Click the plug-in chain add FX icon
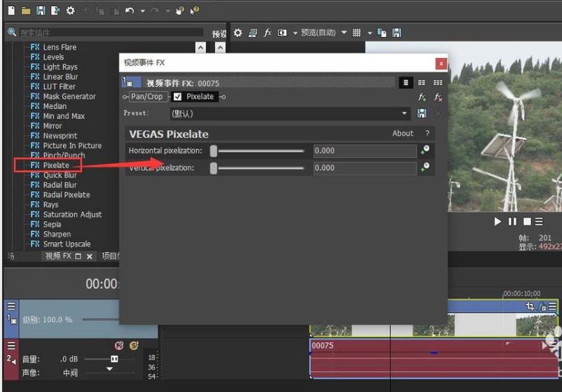This screenshot has width=562, height=392. coord(422,97)
